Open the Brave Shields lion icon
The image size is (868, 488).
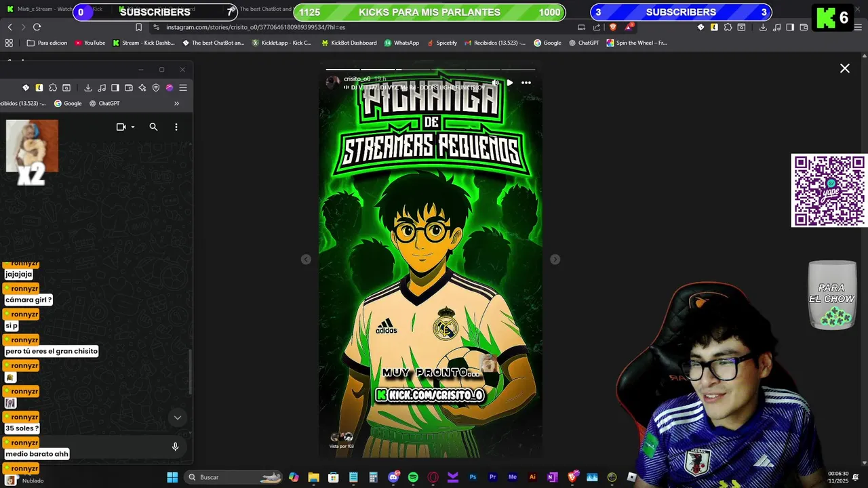[613, 27]
